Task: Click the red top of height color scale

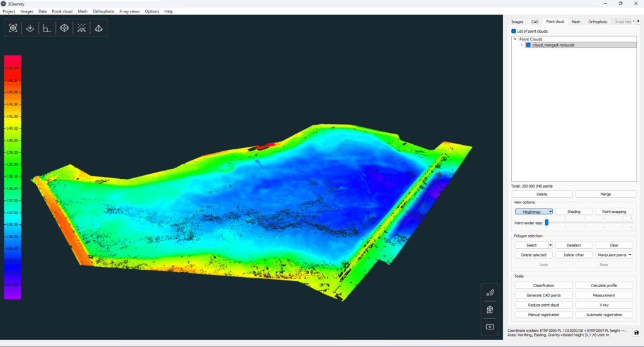Action: pyautogui.click(x=13, y=59)
